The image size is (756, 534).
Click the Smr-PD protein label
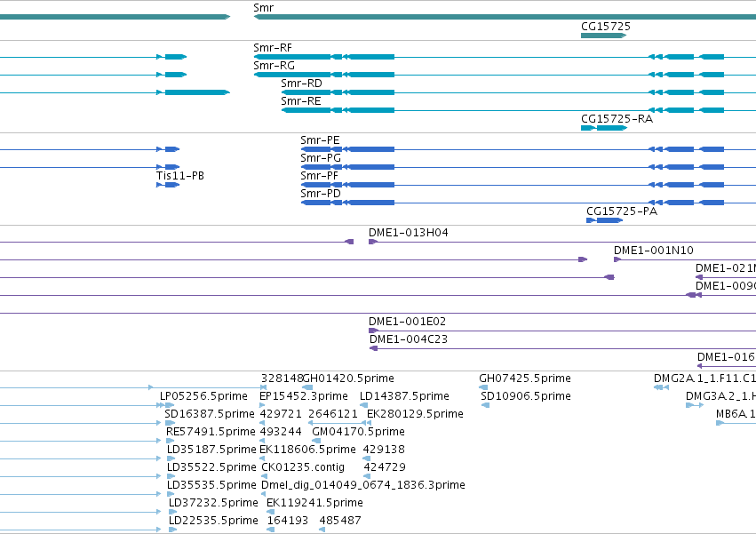[x=321, y=194]
